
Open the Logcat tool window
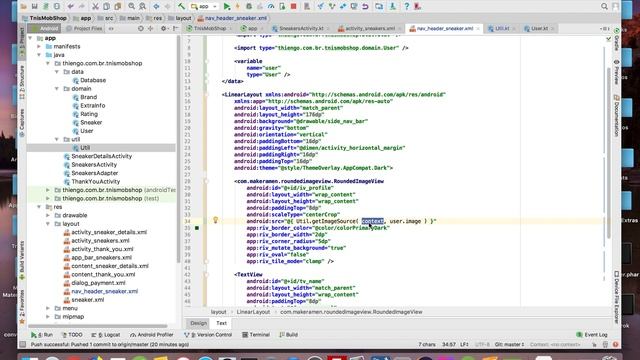coord(106,335)
